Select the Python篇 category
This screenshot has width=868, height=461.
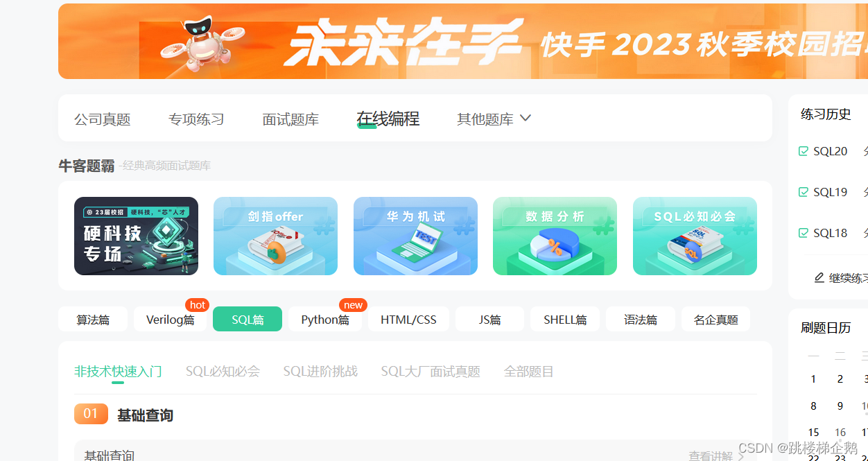[x=325, y=320]
